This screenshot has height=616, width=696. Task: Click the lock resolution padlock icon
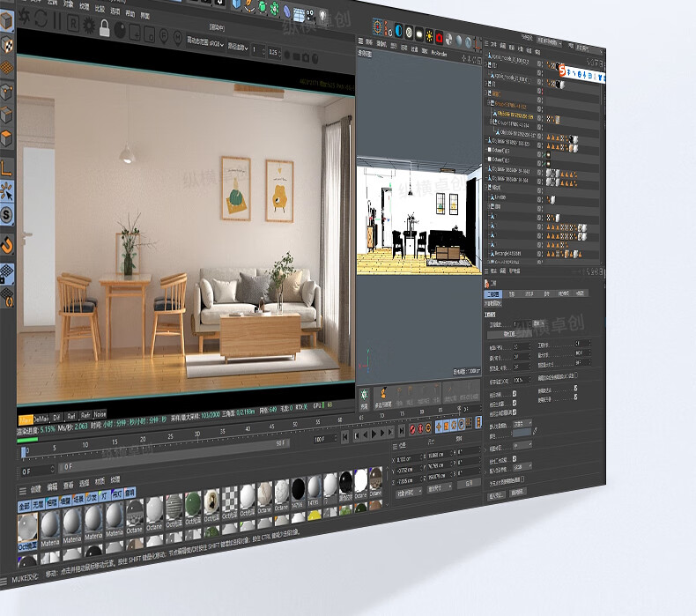click(106, 28)
